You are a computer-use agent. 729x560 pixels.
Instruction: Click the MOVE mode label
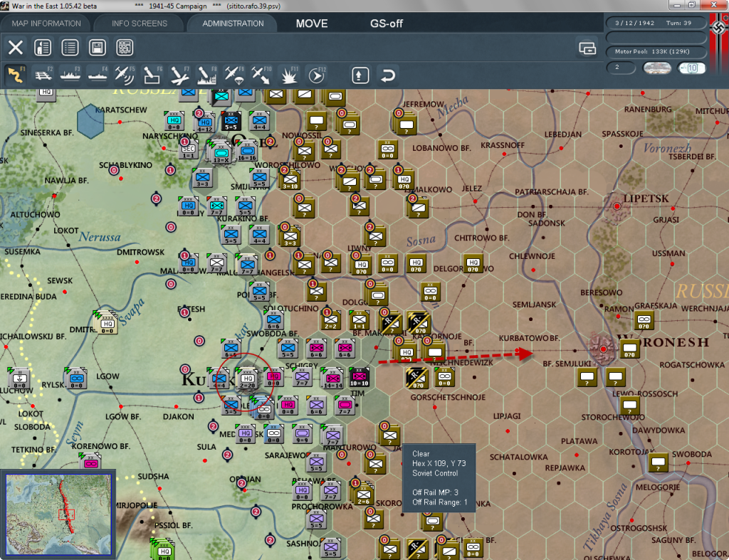312,23
